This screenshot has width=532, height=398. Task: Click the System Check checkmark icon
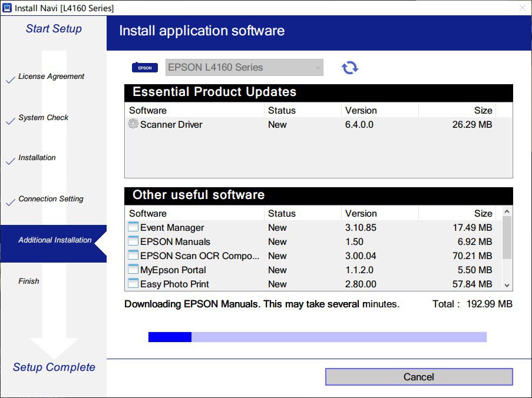pyautogui.click(x=10, y=121)
